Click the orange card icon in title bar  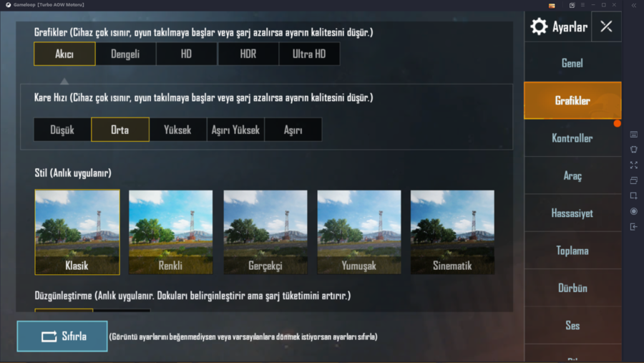click(552, 5)
